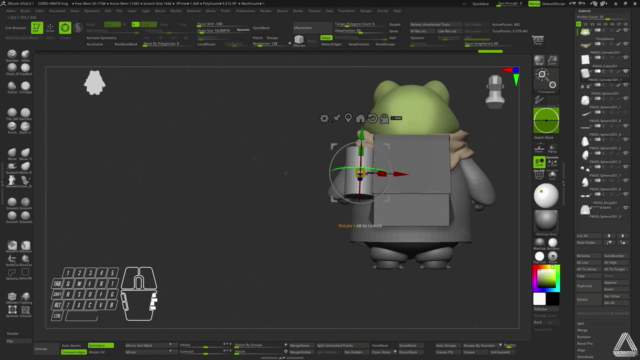Click the ZRemesher cube icon
The width and height of the screenshot is (640, 360).
tap(299, 40)
